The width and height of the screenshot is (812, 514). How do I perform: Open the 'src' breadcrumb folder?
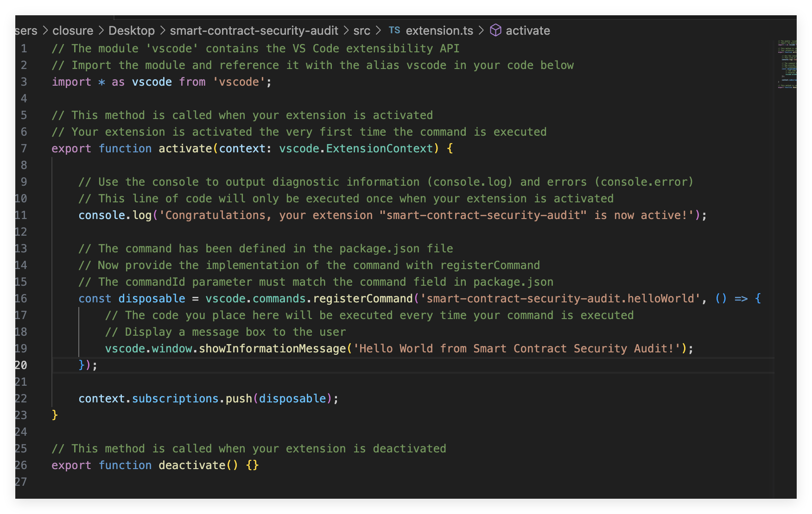[x=362, y=31]
